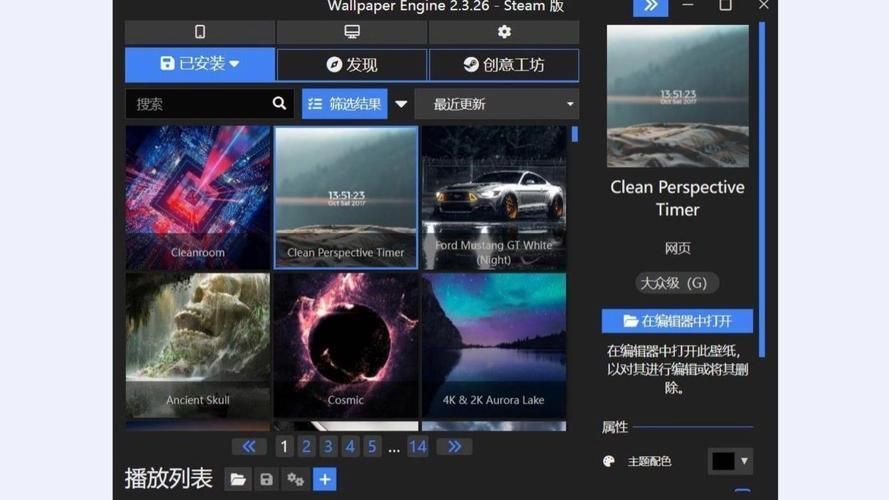Click the 播放列表 playlist heading
Screen dimensions: 889x500
coord(168,479)
